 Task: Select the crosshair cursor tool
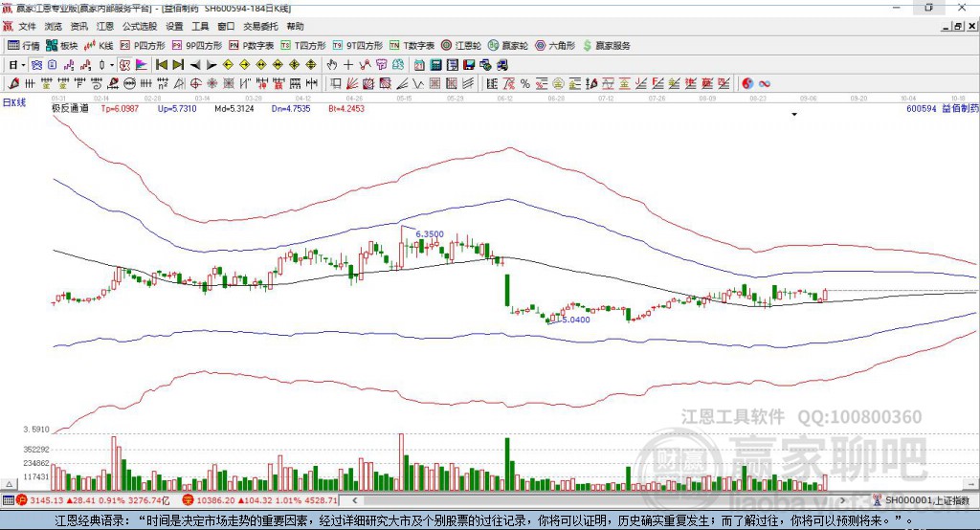pyautogui.click(x=348, y=65)
